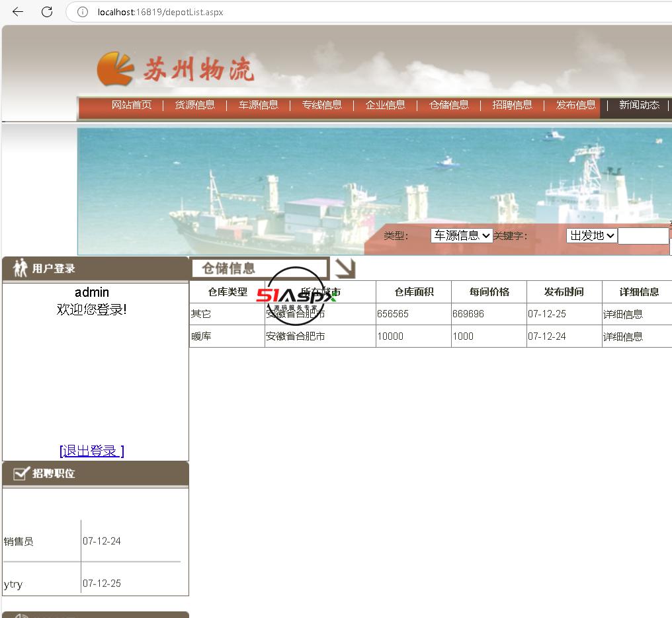Click the user login people icon
The image size is (672, 618).
click(21, 268)
